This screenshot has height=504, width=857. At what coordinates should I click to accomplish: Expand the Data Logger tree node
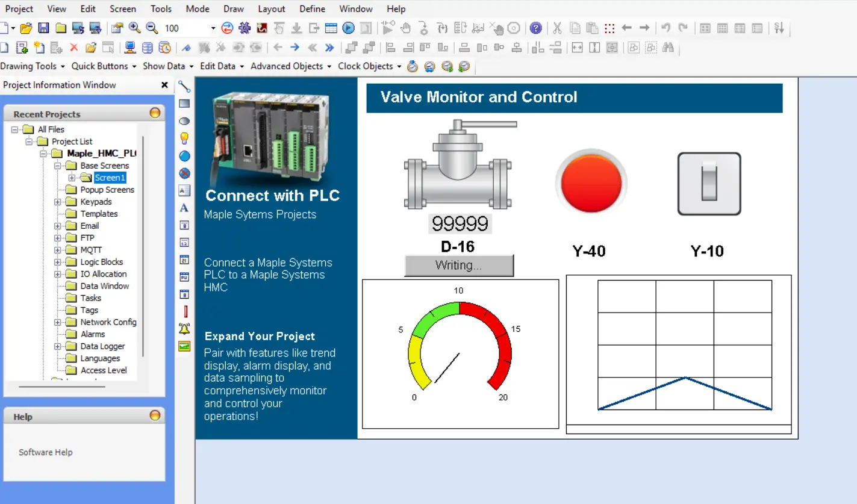click(58, 346)
